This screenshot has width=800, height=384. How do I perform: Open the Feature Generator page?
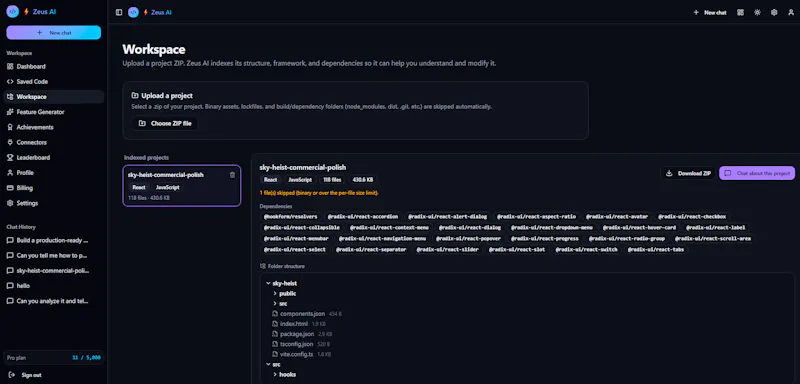click(x=54, y=112)
